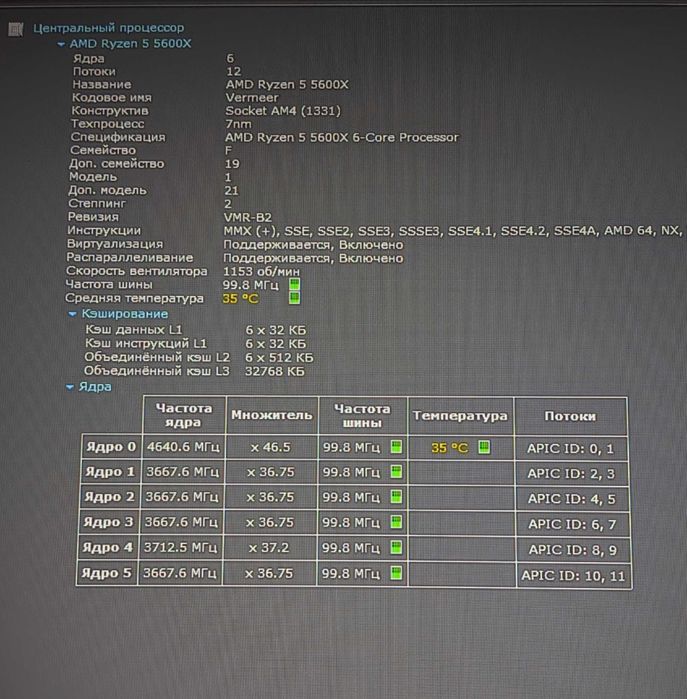Click the Socket AM4 (1331) value
Viewport: 687px width, 699px height.
283,111
